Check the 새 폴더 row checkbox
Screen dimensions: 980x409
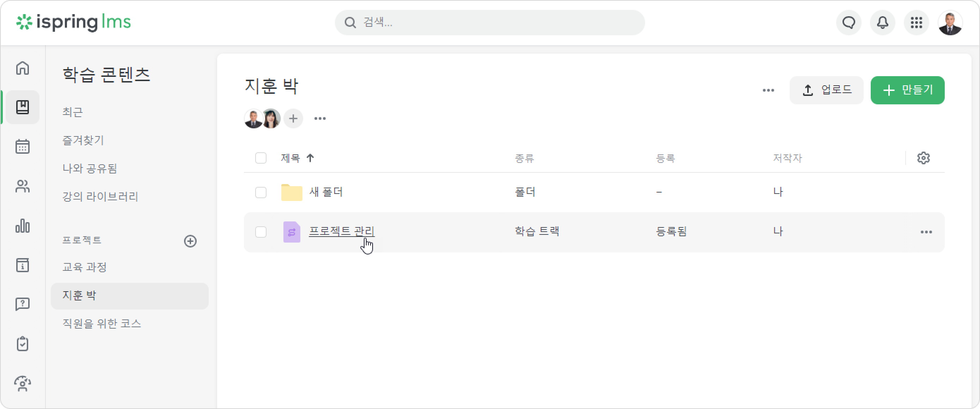(261, 192)
